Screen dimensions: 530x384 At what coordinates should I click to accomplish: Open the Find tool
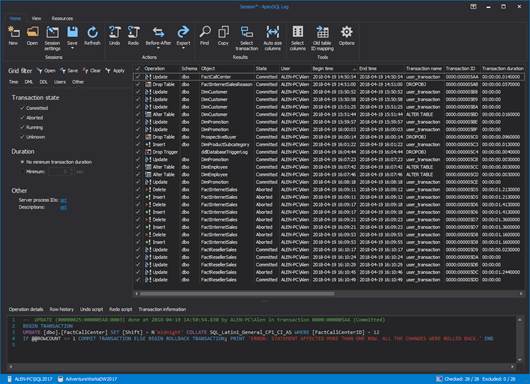coord(205,35)
